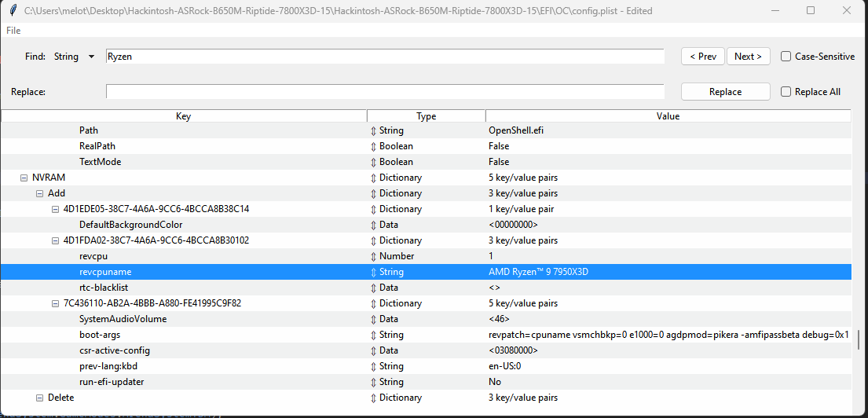Click the feather app icon in title bar

pyautogui.click(x=12, y=11)
